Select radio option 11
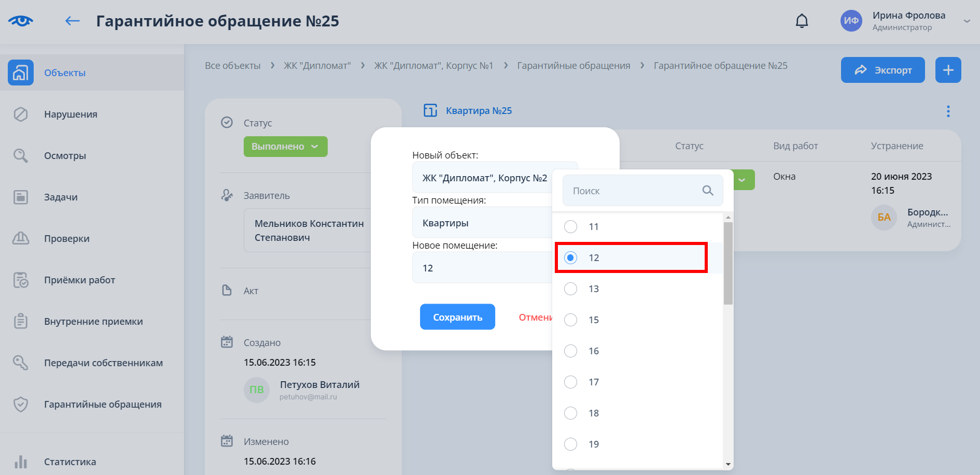The image size is (980, 475). tap(570, 227)
